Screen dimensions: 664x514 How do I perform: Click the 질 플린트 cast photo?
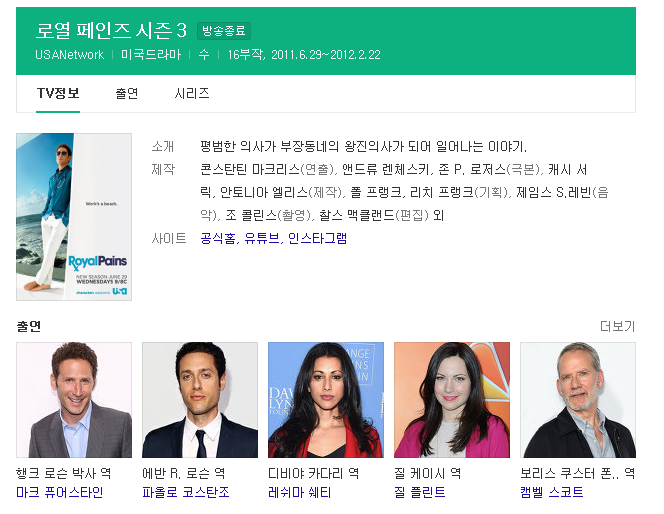[x=452, y=400]
